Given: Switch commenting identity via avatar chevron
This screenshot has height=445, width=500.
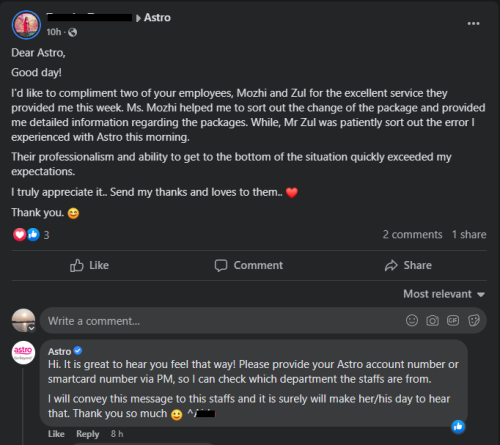Looking at the screenshot, I should point(31,328).
